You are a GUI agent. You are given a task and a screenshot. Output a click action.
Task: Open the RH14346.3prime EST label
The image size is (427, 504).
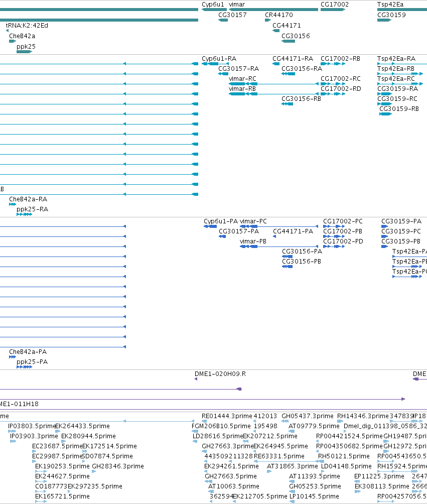coord(363,416)
